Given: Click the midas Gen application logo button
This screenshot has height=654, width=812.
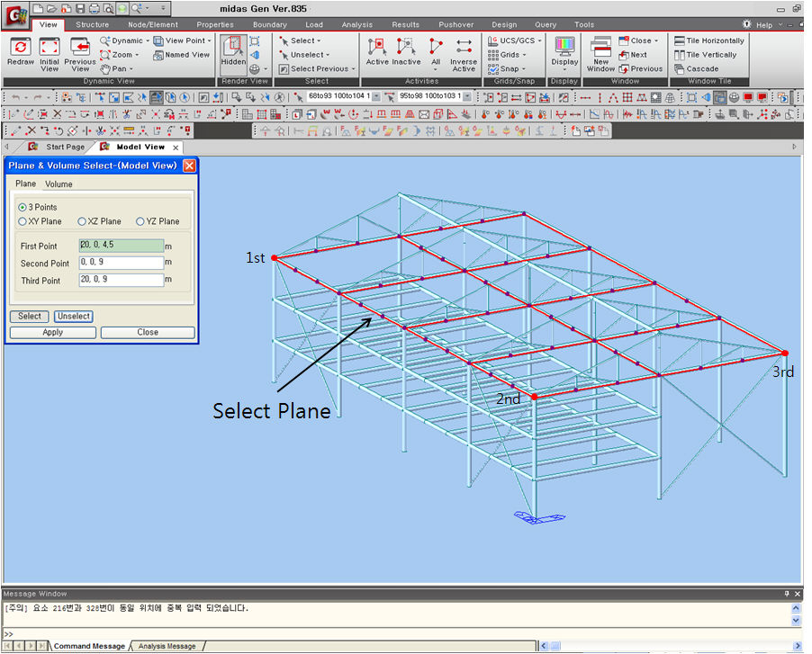Looking at the screenshot, I should tap(16, 15).
